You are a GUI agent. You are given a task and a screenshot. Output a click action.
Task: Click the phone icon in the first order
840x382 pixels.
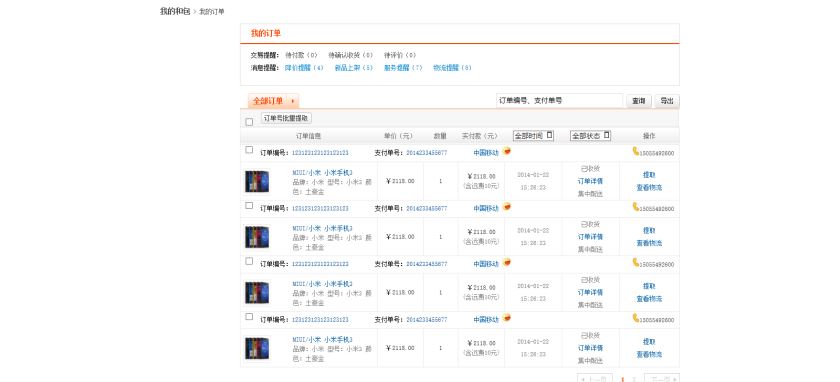[635, 152]
